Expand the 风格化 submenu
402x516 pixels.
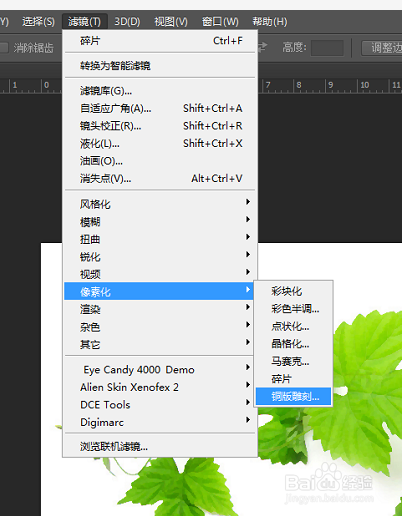click(x=160, y=204)
